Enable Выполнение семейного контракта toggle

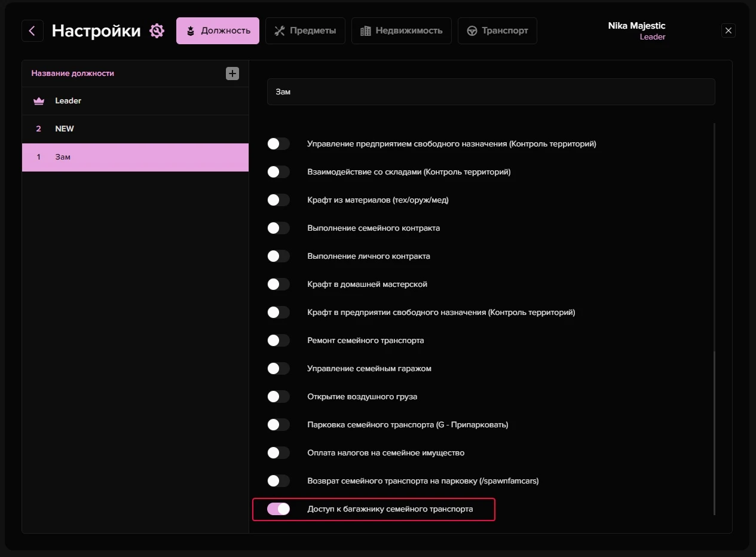pos(278,228)
